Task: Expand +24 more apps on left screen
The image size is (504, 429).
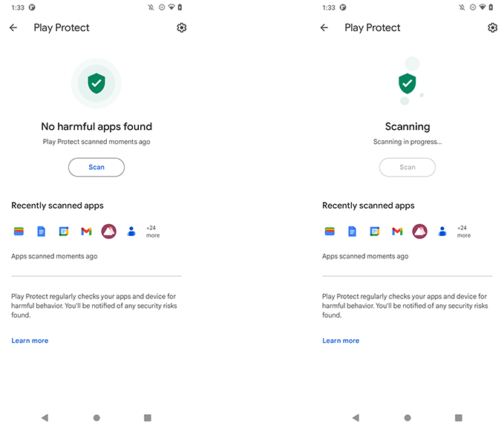Action: (x=153, y=232)
